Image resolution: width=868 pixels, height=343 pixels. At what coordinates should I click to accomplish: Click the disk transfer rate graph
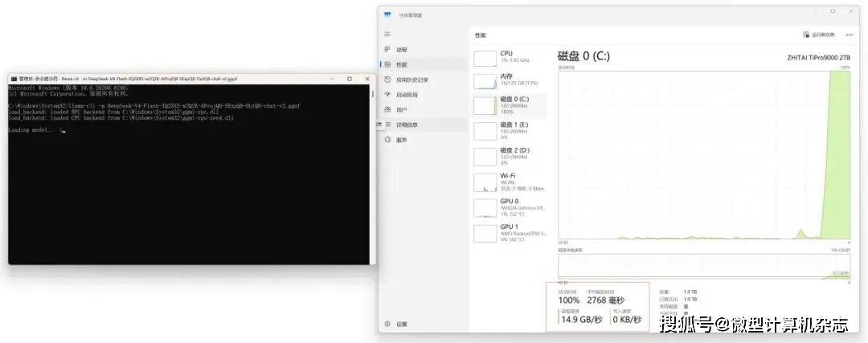pyautogui.click(x=704, y=266)
